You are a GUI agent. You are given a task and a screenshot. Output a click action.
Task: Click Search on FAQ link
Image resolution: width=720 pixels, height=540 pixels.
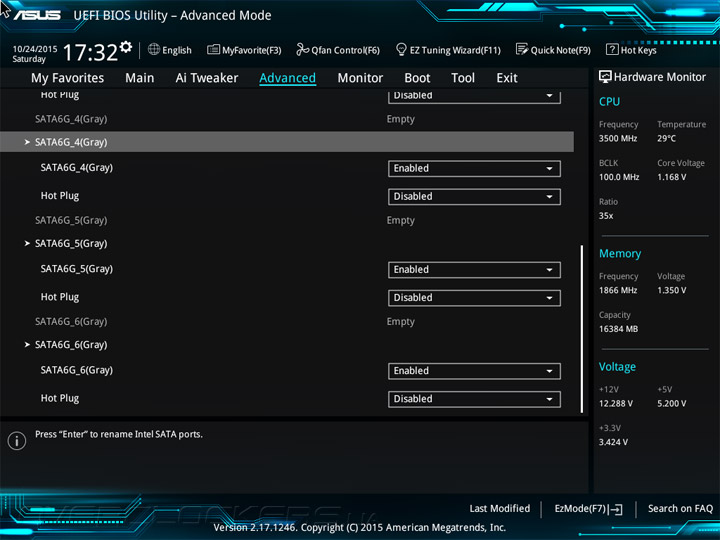click(x=681, y=508)
